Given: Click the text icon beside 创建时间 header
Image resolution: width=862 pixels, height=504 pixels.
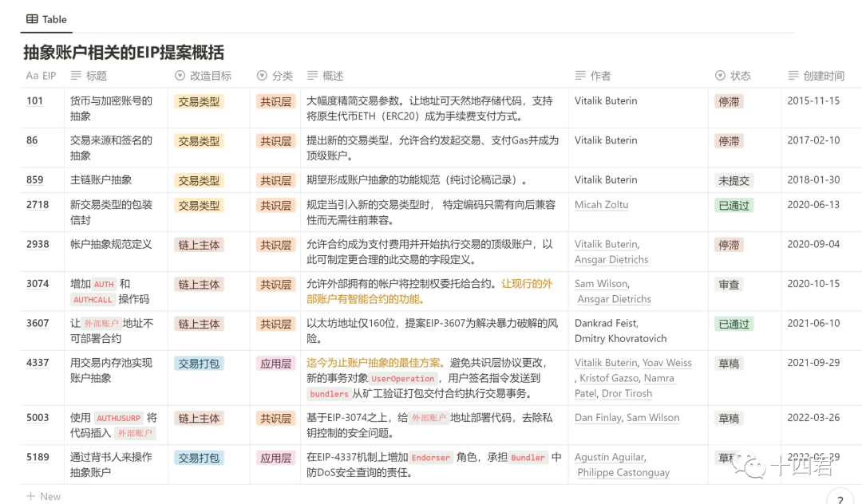Looking at the screenshot, I should (x=793, y=76).
